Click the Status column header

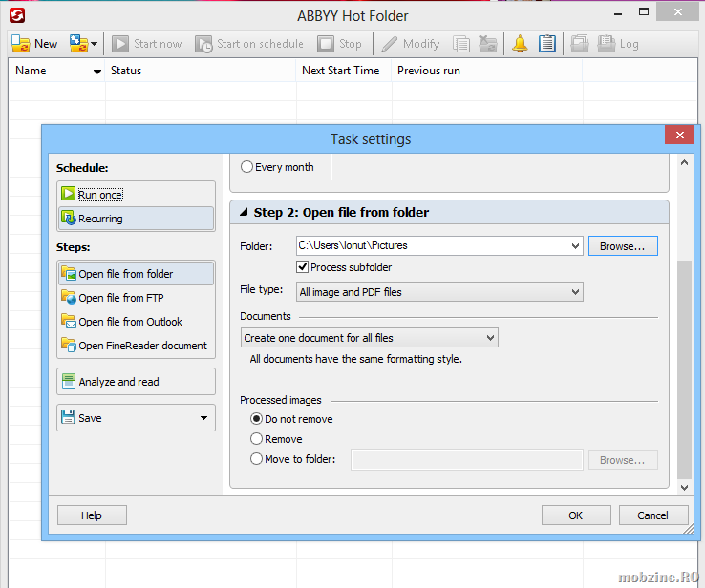(x=201, y=71)
